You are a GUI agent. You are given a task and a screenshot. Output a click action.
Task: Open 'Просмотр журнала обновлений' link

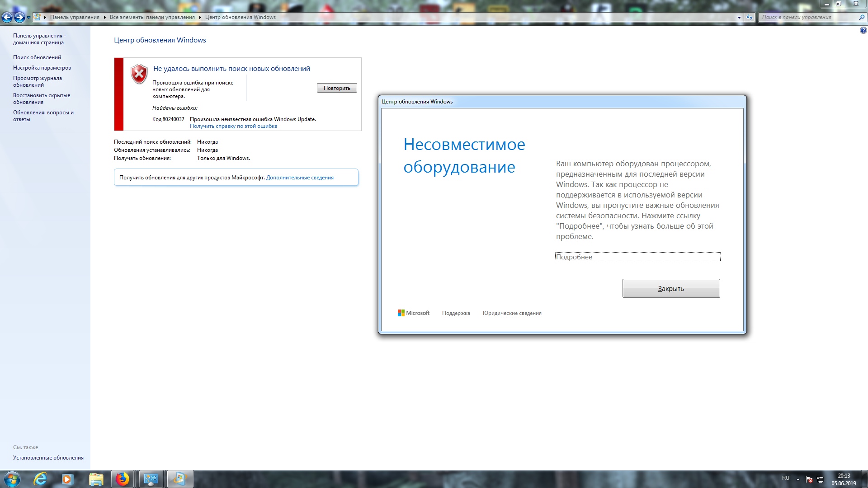[x=38, y=81]
